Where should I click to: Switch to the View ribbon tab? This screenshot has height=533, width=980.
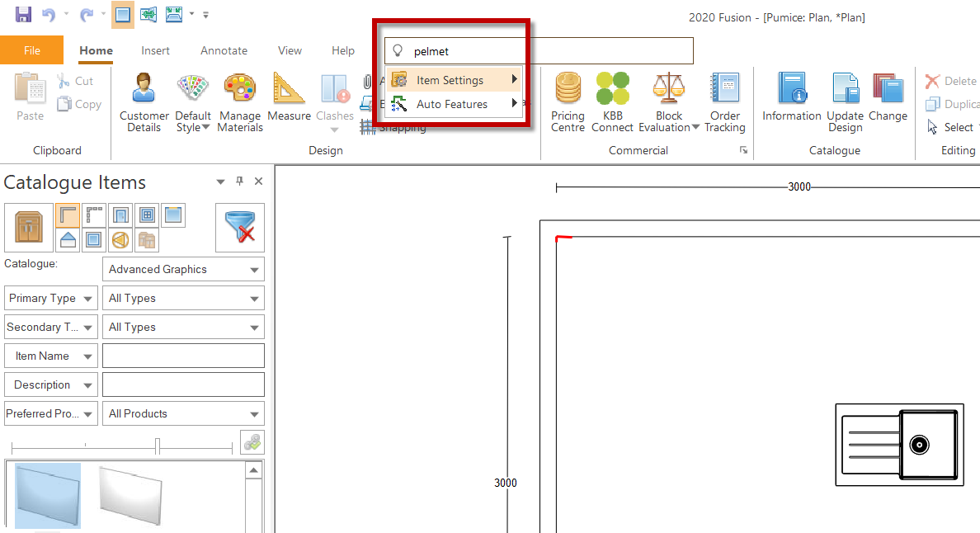290,50
